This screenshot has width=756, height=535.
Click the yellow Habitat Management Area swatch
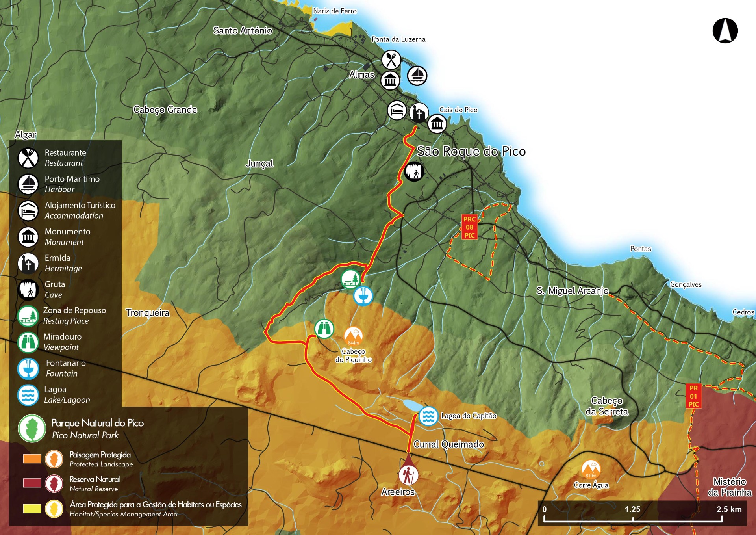tap(32, 509)
